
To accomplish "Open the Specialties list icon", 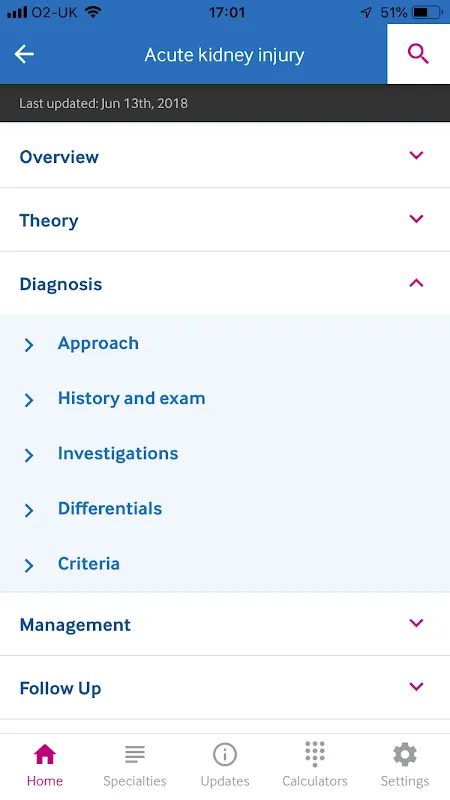I will 135,754.
